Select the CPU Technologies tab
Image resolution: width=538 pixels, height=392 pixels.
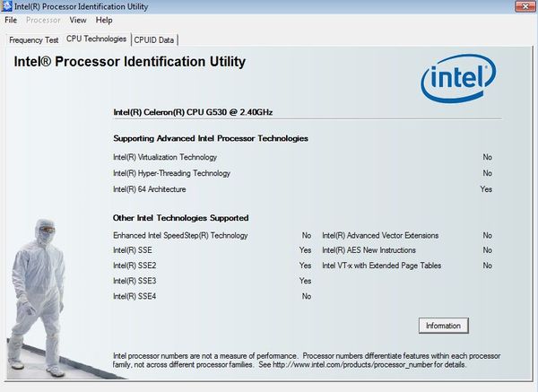click(x=97, y=39)
